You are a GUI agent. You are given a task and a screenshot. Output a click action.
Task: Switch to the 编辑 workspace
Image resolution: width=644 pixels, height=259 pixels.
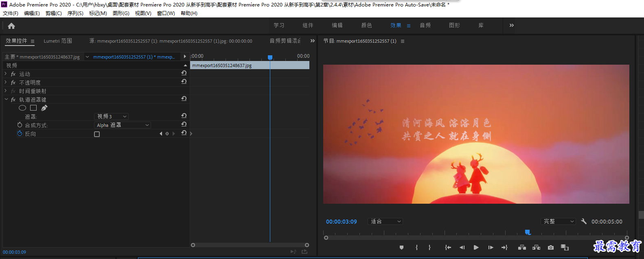pyautogui.click(x=337, y=25)
